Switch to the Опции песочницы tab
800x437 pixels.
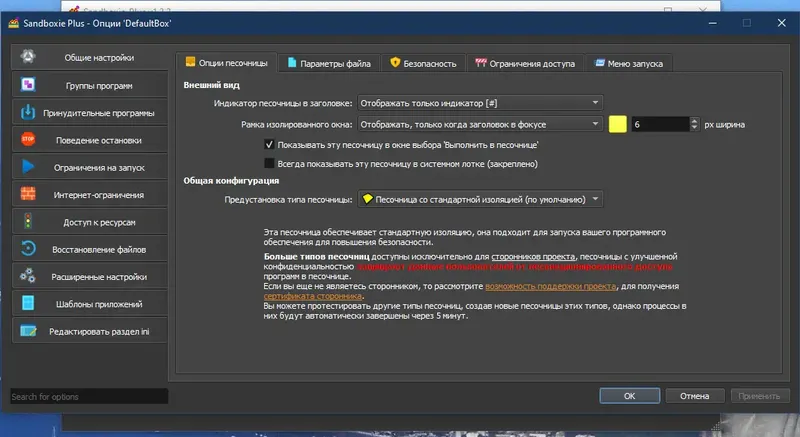pyautogui.click(x=227, y=63)
